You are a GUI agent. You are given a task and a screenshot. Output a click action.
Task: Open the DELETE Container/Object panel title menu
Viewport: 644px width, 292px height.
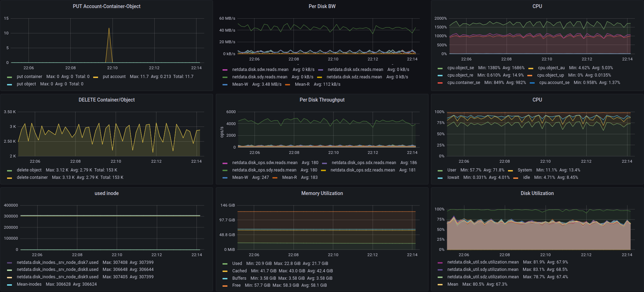tap(107, 100)
